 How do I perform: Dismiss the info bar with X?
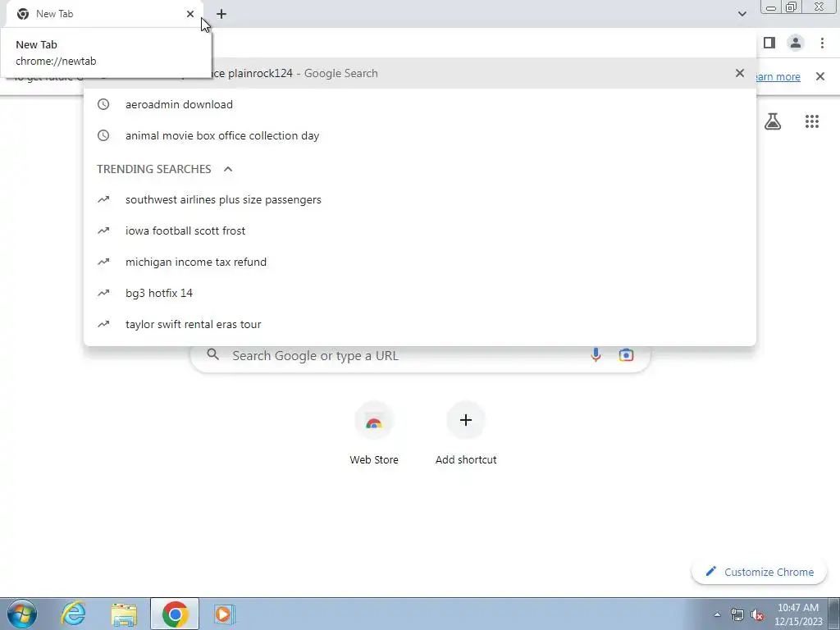820,76
